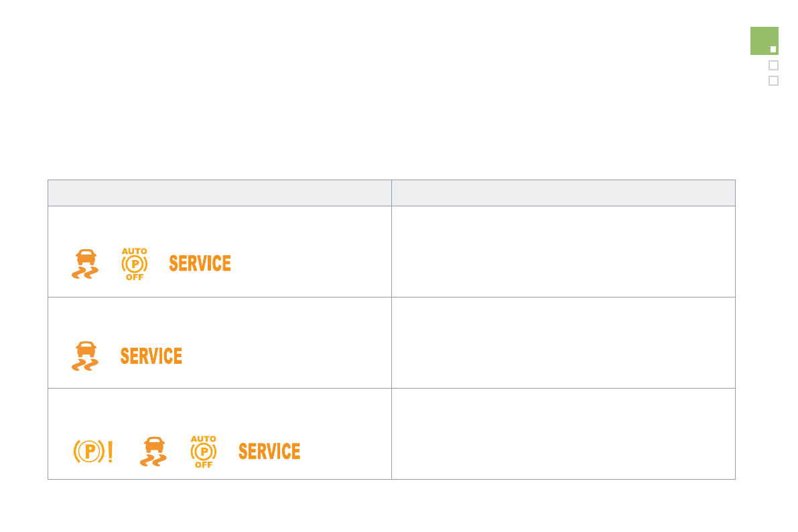Click the AUTO P OFF icon in third row
Screen dimensions: 798x532
(x=204, y=452)
